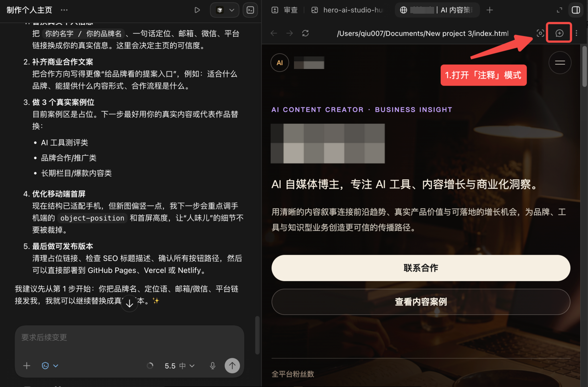
Task: Click the AI CONTENT CREATOR tagline
Action: pyautogui.click(x=362, y=110)
